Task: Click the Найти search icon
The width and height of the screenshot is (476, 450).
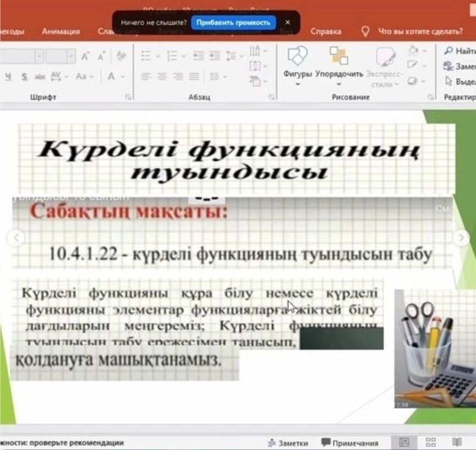Action: coord(448,51)
